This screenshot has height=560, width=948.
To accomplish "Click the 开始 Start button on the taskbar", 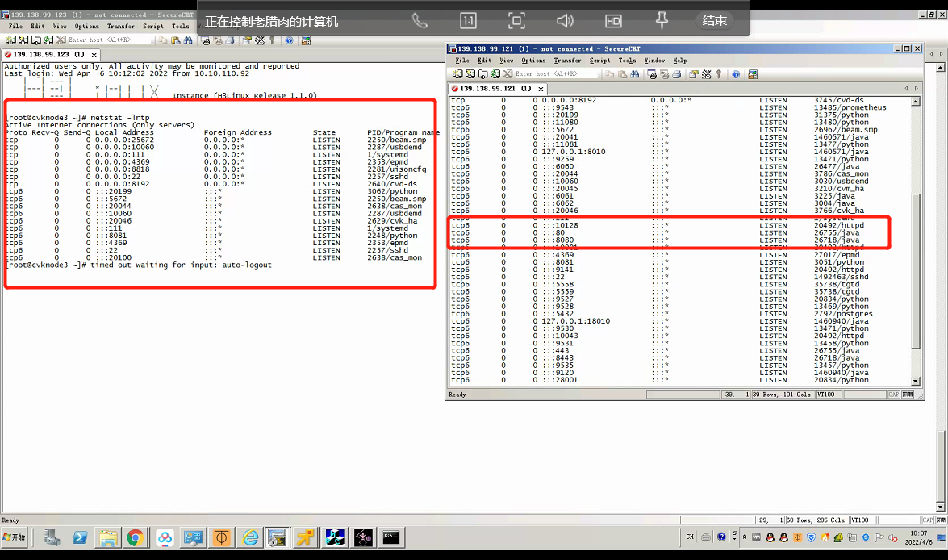I will coord(14,537).
